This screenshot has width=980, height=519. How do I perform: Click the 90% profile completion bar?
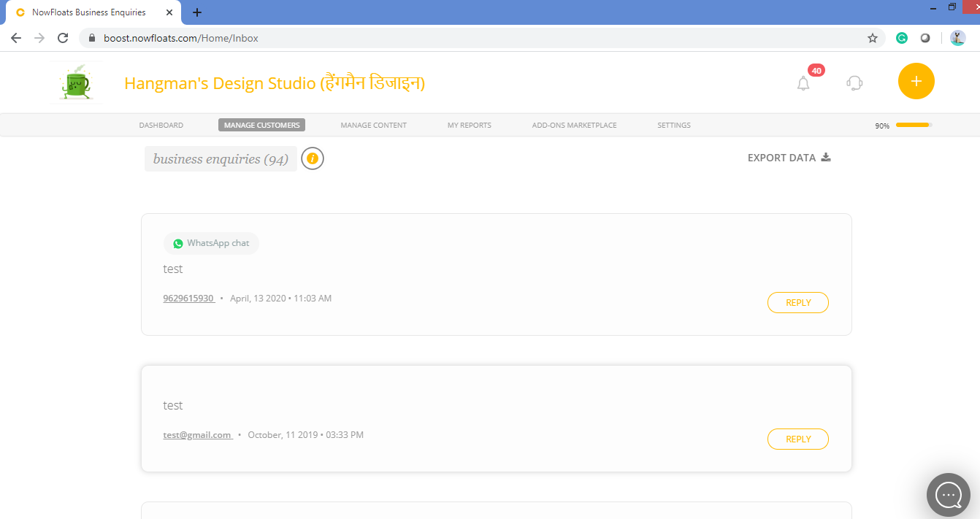coord(914,125)
